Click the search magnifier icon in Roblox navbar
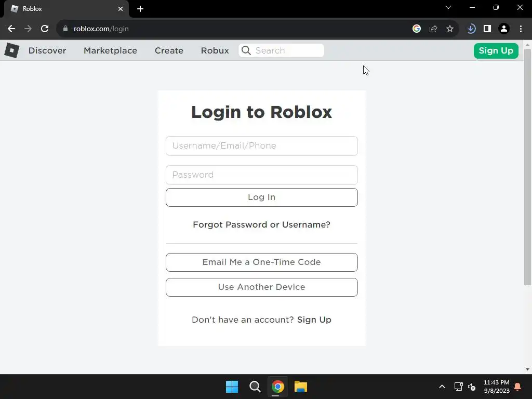The height and width of the screenshot is (399, 532). [x=246, y=50]
